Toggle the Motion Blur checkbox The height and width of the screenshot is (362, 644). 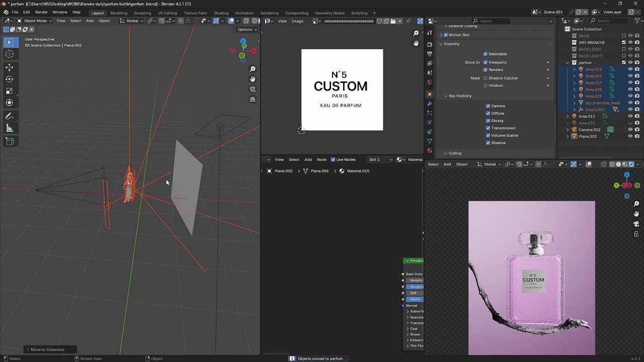[446, 35]
